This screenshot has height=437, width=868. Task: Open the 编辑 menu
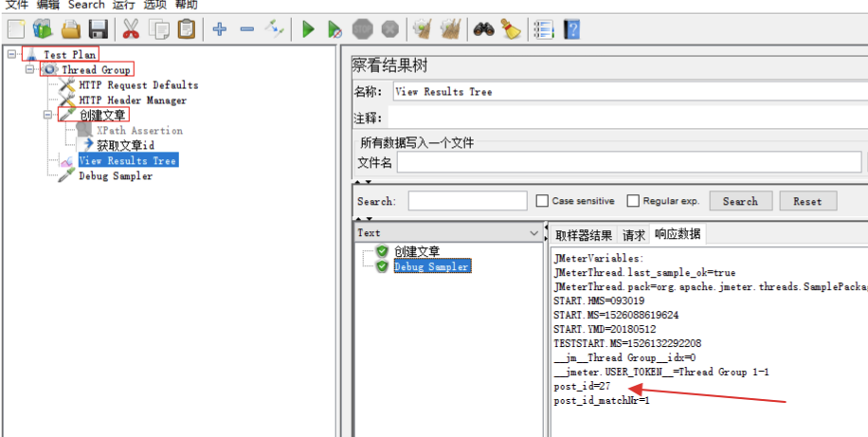tap(48, 5)
